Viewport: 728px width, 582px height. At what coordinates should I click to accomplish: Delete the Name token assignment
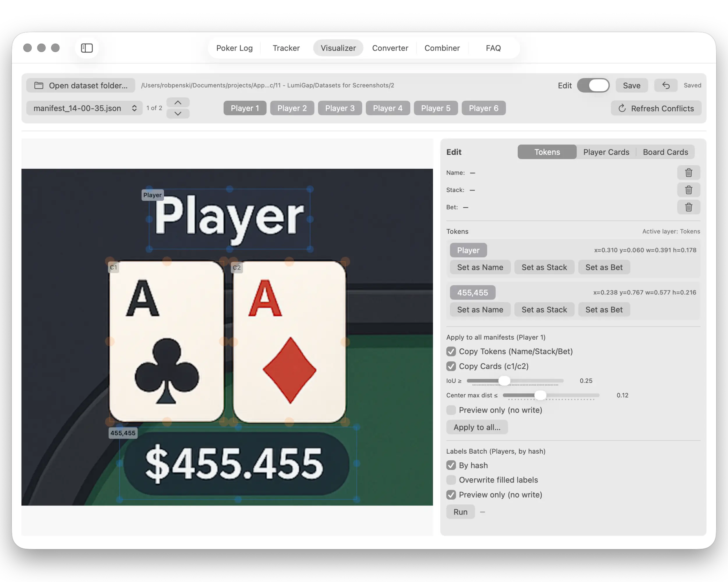pos(688,172)
